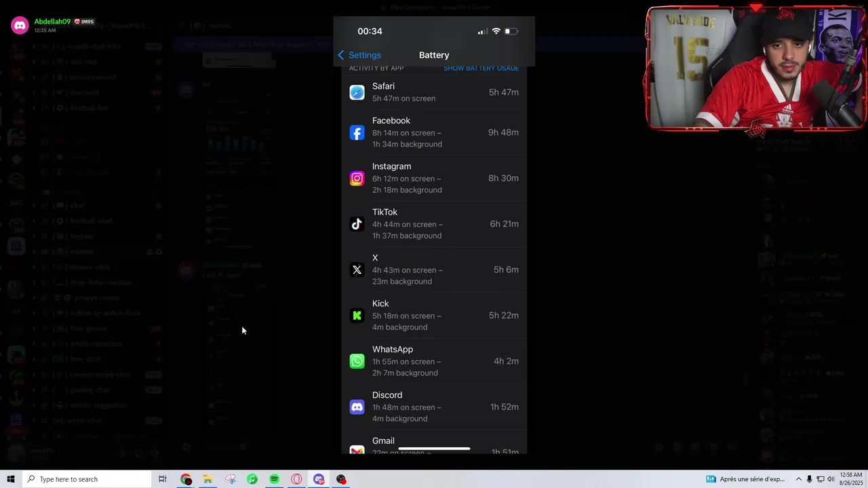Tap the Gmail app icon

357,450
